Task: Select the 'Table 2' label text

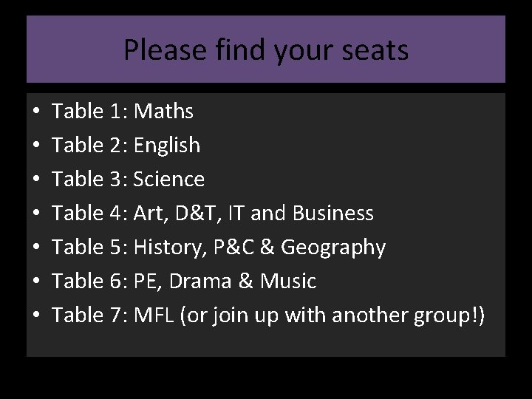Action: click(x=88, y=146)
